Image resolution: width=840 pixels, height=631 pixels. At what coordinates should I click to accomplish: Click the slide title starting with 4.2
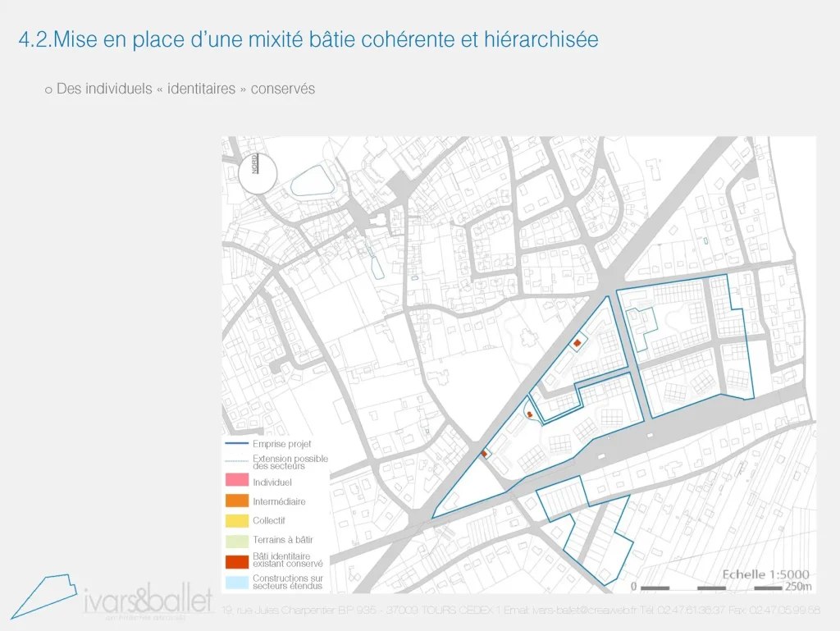pyautogui.click(x=308, y=39)
